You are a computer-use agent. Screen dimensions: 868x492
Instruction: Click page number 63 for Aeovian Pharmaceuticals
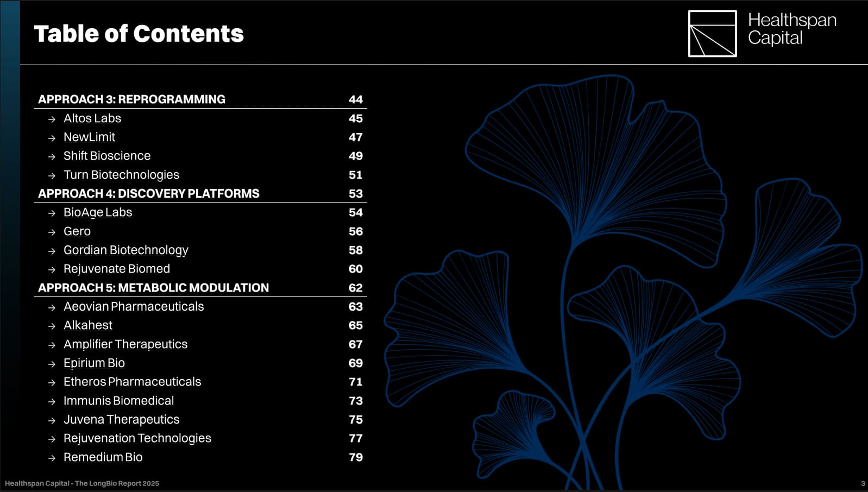point(356,307)
